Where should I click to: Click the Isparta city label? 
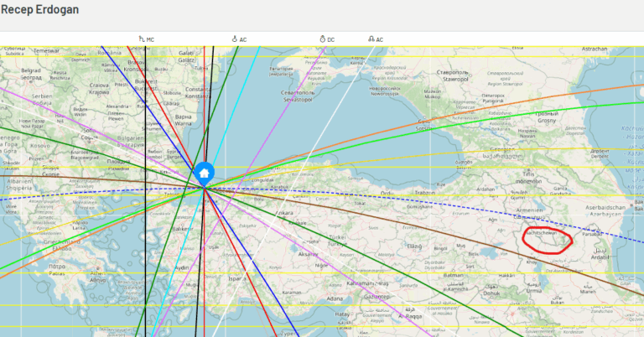(237, 279)
